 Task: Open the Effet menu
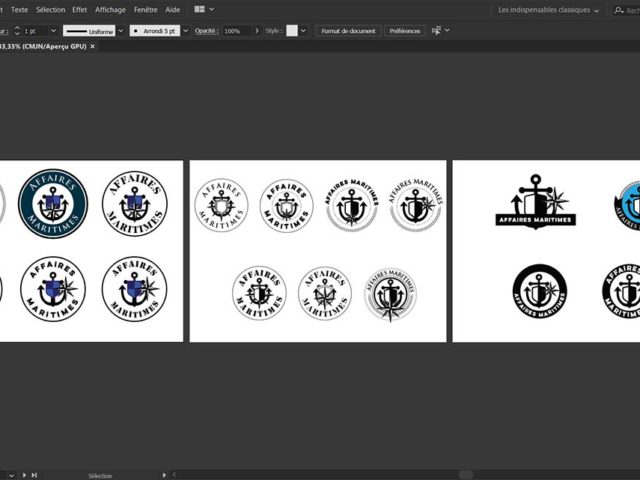(80, 9)
